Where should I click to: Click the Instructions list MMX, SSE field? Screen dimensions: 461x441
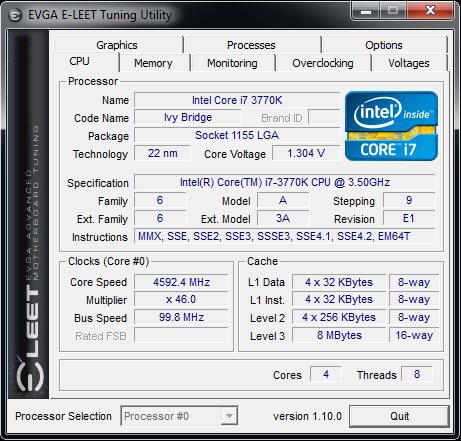(285, 236)
